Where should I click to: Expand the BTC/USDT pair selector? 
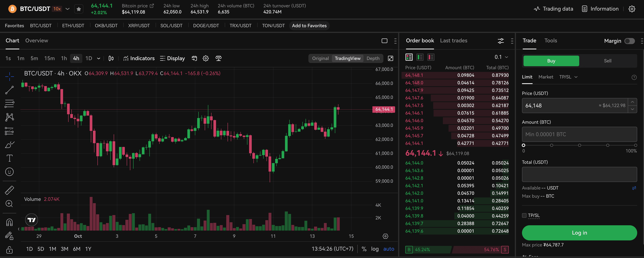(x=67, y=9)
